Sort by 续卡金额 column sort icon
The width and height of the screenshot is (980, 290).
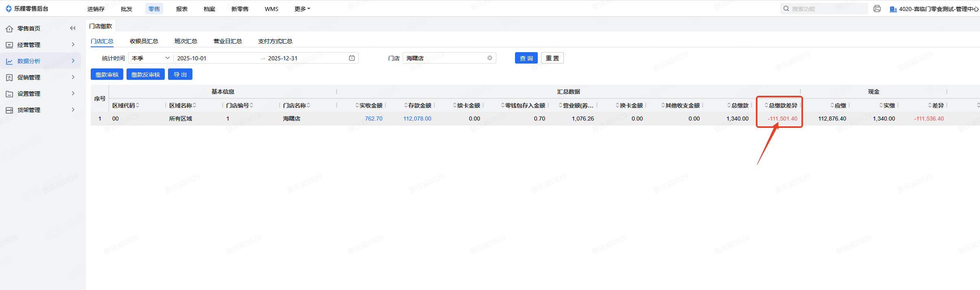(455, 105)
